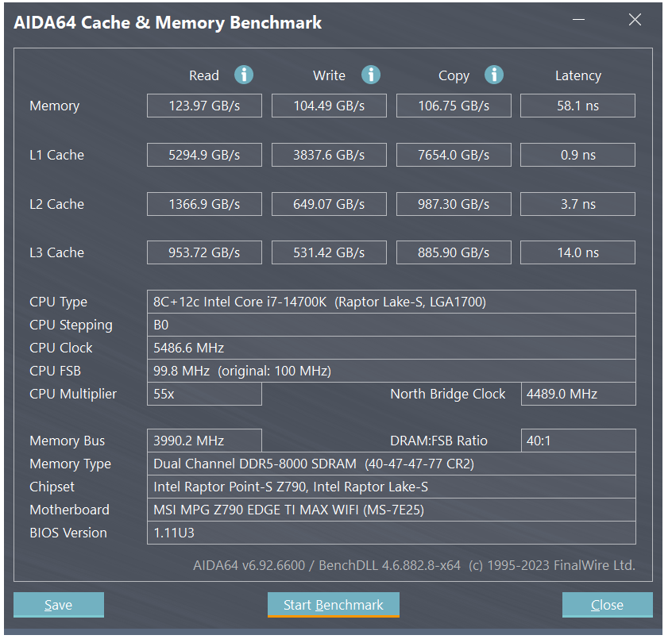Save the benchmark results
The width and height of the screenshot is (672, 639).
pos(59,605)
